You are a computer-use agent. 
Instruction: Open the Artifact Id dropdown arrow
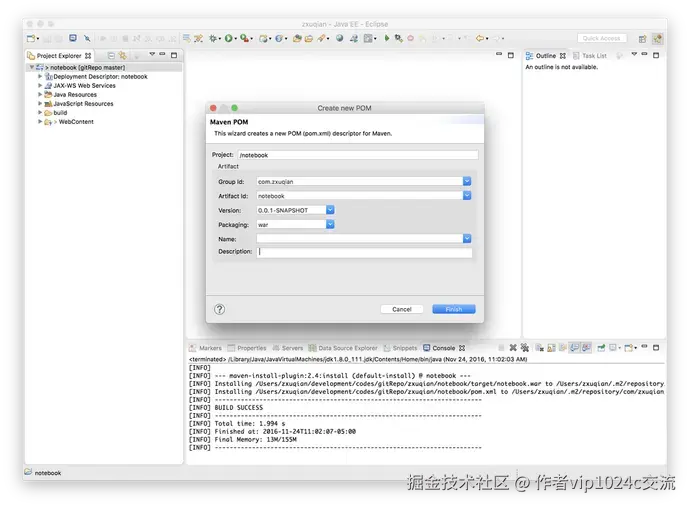click(x=467, y=195)
